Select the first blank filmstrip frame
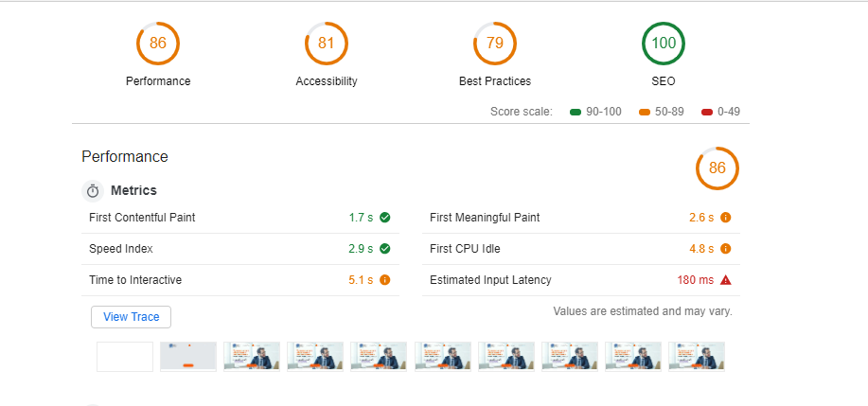Viewport: 868px width, 406px height. [125, 357]
